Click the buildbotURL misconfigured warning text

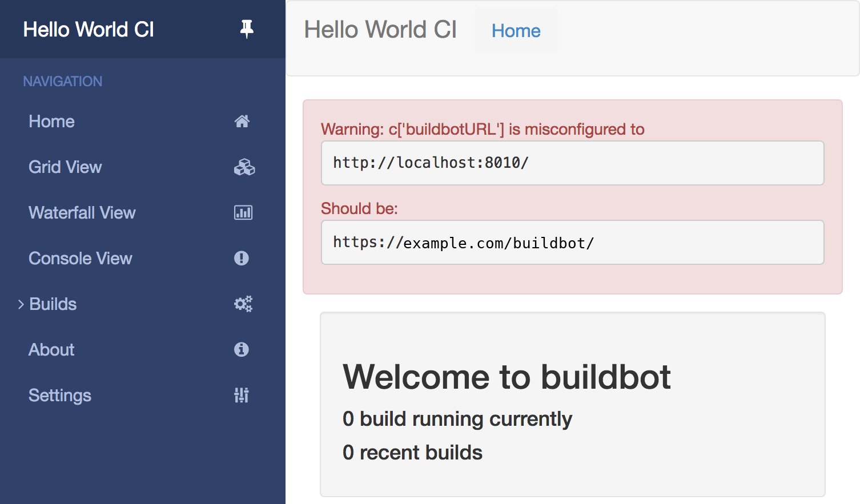(x=483, y=130)
